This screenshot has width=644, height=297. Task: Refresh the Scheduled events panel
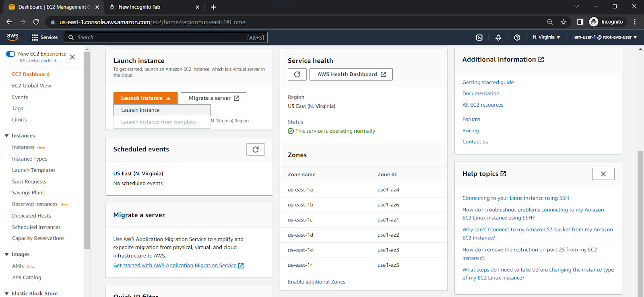[x=256, y=149]
